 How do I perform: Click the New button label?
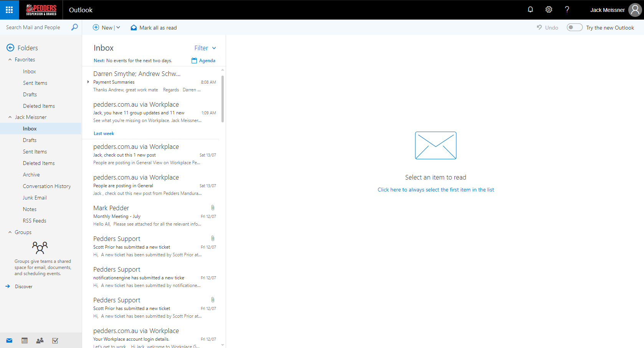(x=107, y=28)
